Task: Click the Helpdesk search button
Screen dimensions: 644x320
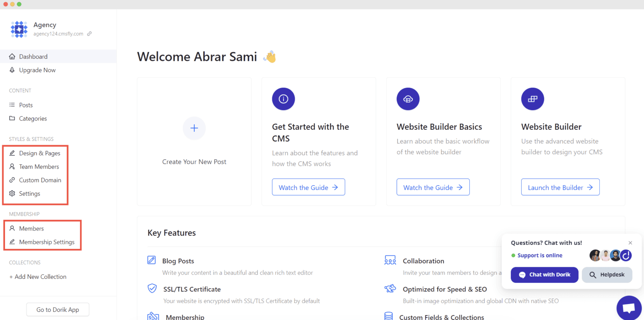Action: point(607,275)
